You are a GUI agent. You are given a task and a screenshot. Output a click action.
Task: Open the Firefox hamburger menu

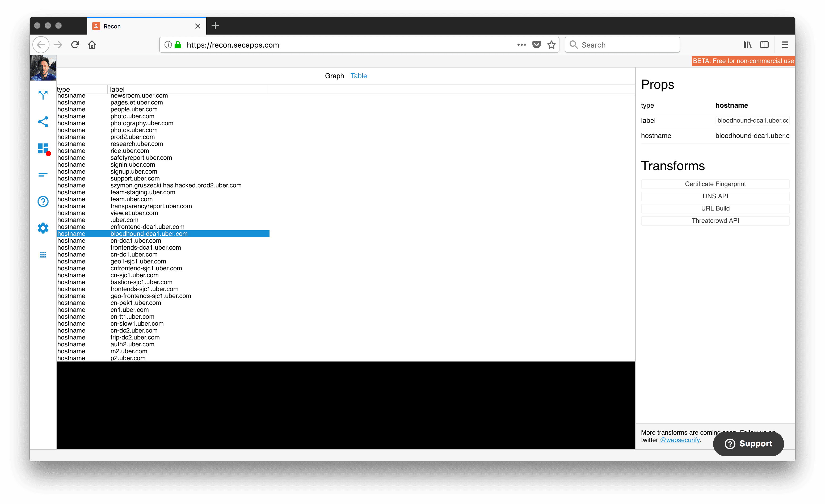click(785, 45)
